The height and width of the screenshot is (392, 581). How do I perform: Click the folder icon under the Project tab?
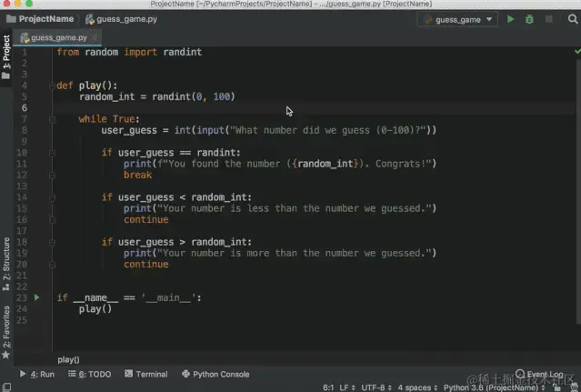(6, 75)
